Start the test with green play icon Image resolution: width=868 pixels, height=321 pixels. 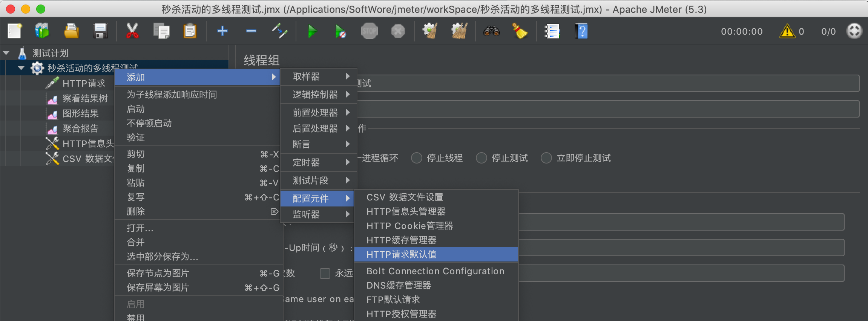coord(312,31)
